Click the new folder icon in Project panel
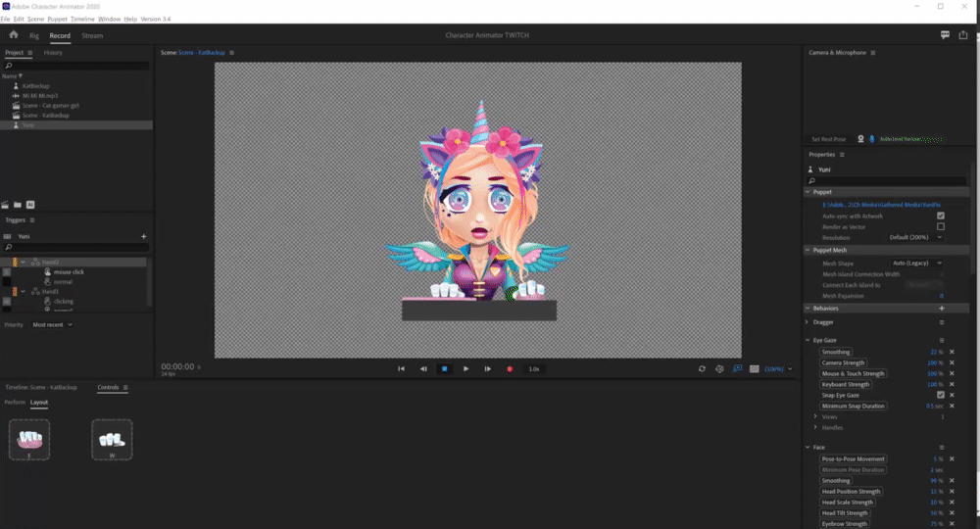Image resolution: width=980 pixels, height=529 pixels. (x=18, y=205)
